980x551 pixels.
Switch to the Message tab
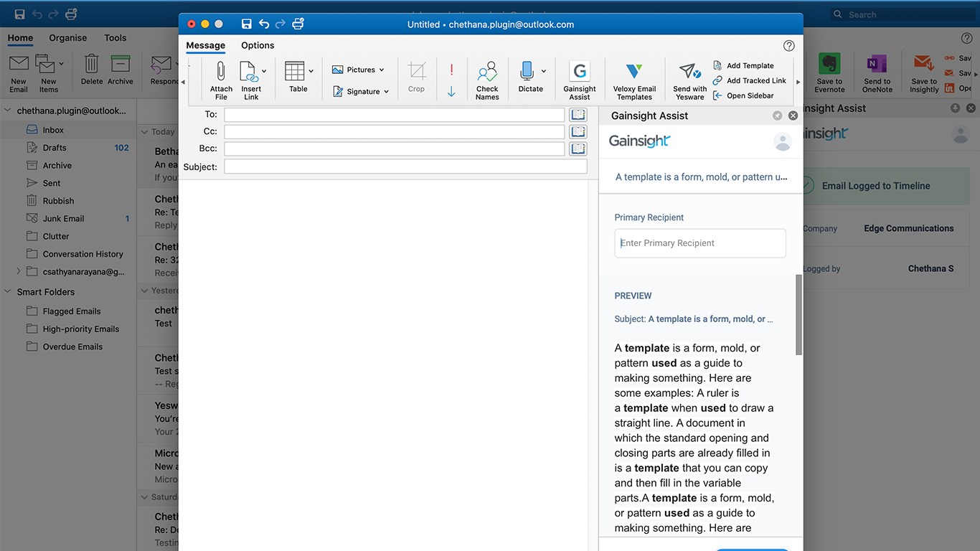206,45
